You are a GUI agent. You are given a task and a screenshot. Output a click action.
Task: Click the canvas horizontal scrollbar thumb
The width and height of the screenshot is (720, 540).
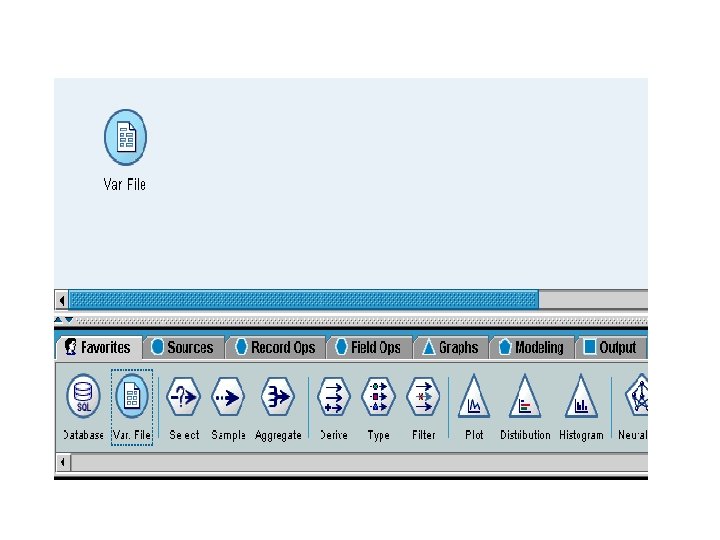(x=304, y=300)
